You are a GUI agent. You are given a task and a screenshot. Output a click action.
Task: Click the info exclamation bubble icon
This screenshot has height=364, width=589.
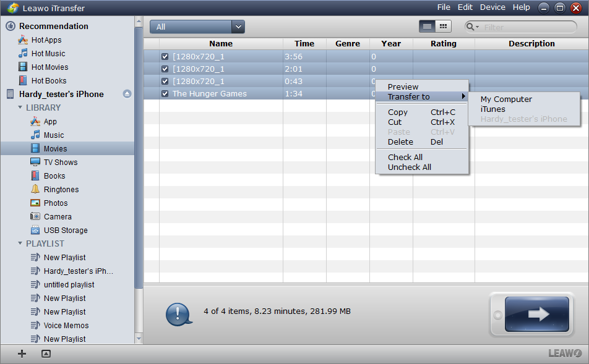point(179,314)
